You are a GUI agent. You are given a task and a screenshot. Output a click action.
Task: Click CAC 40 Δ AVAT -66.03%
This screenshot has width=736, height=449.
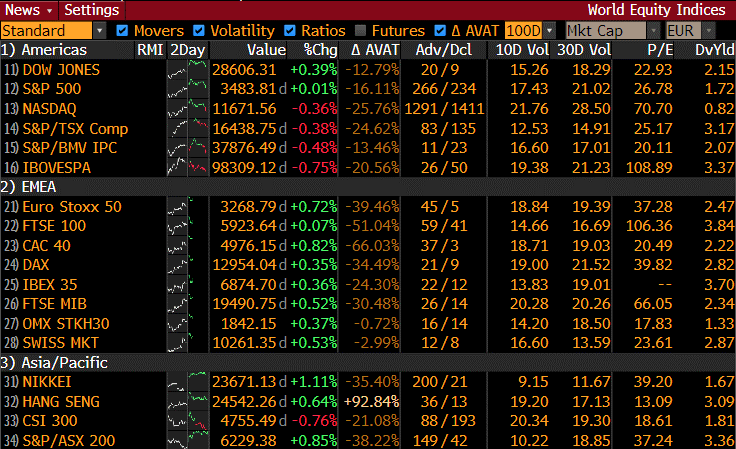click(x=372, y=245)
